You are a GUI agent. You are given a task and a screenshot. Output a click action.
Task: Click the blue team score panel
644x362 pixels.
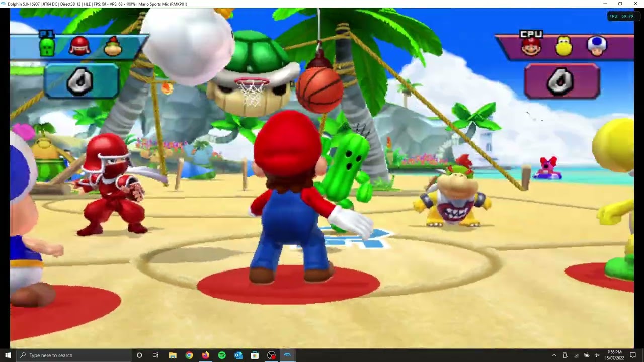[x=81, y=80]
